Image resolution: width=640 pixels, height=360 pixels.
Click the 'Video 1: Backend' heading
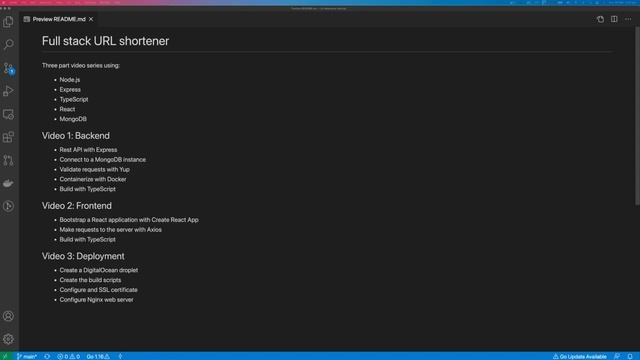click(76, 136)
